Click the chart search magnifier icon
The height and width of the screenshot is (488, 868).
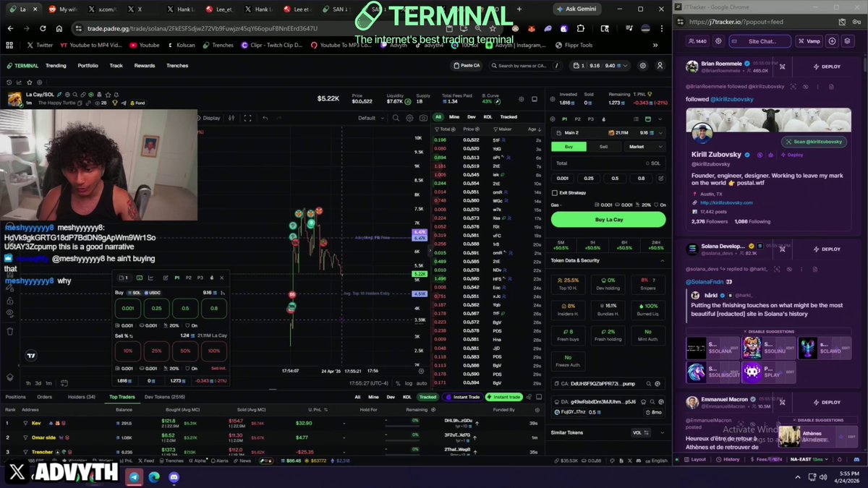[x=396, y=118]
